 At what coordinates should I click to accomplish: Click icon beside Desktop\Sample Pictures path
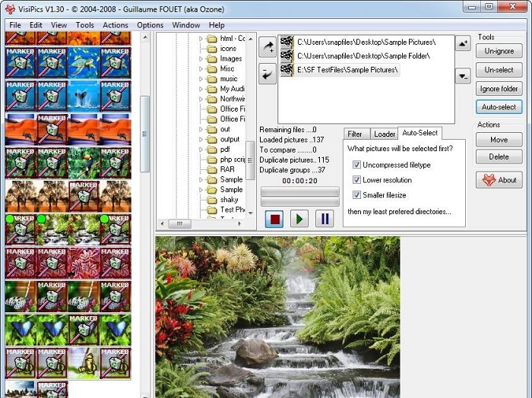(x=287, y=42)
